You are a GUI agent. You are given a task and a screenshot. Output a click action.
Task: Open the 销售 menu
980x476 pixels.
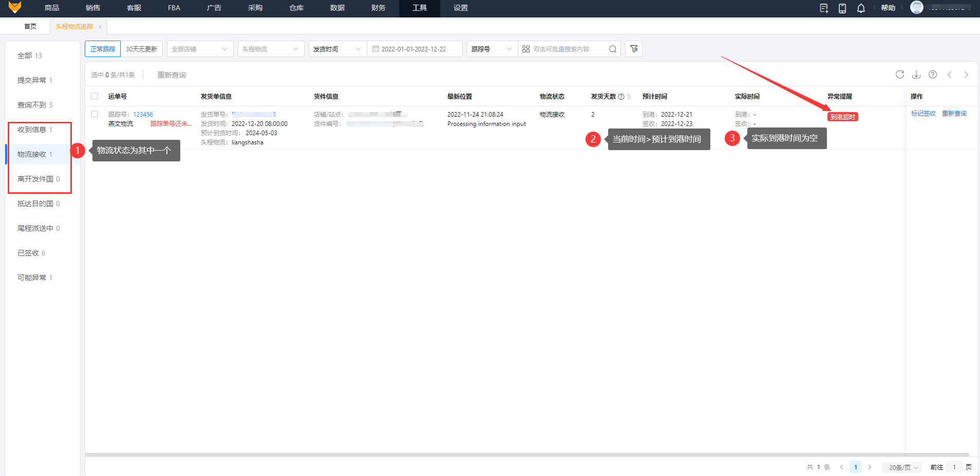(x=93, y=8)
